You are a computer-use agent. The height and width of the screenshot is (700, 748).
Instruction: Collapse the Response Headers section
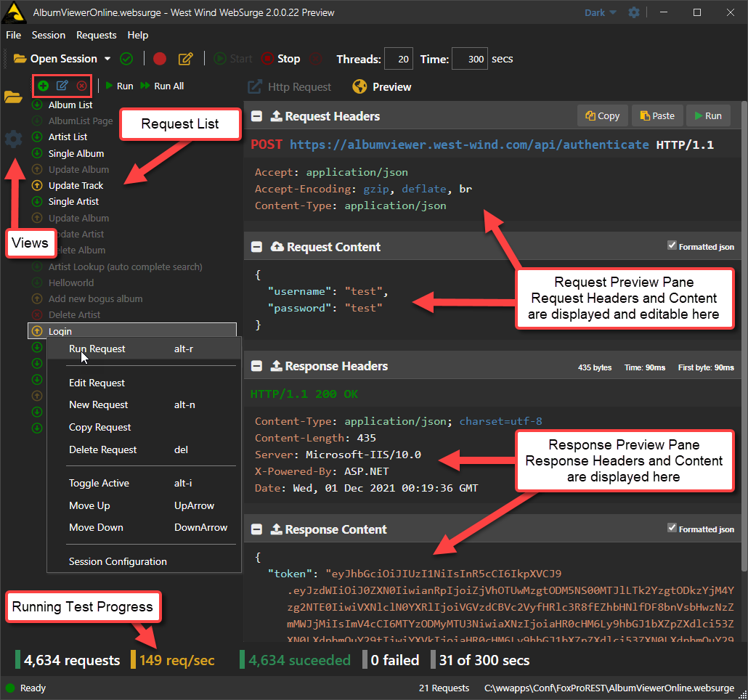256,366
